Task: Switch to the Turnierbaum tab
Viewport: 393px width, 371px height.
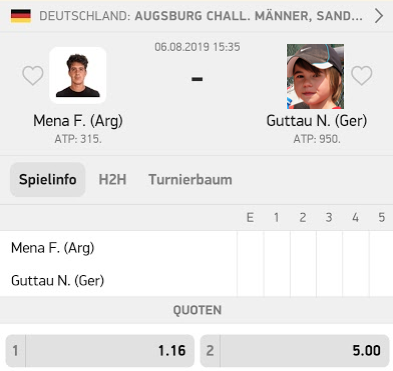Action: (190, 180)
